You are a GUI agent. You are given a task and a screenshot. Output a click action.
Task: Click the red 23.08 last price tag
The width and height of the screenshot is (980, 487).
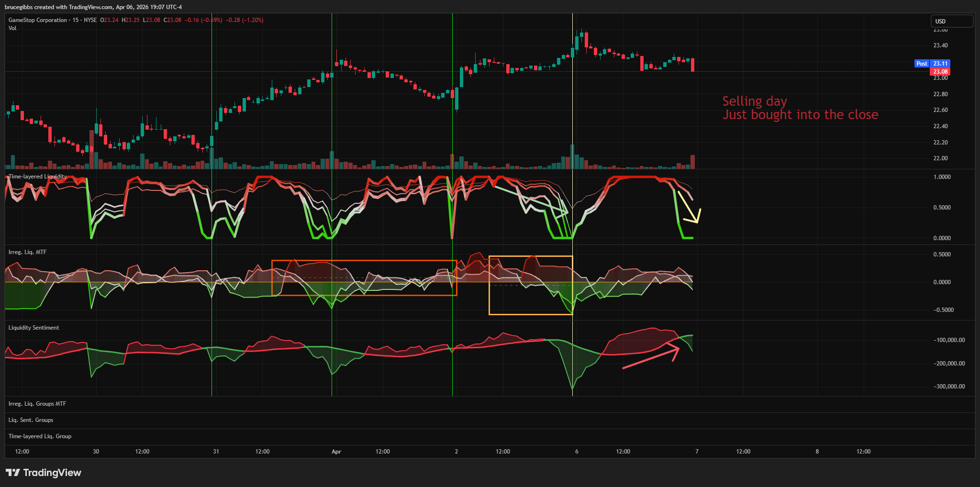(940, 72)
